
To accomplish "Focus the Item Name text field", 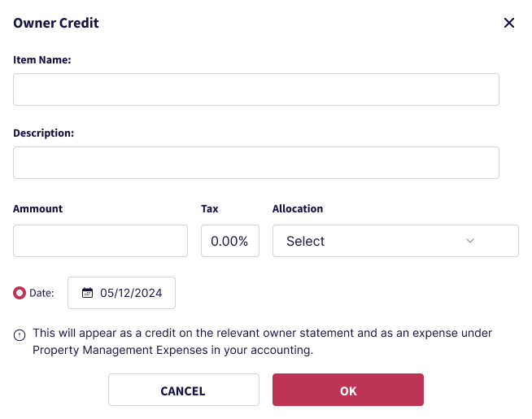I will pos(255,89).
